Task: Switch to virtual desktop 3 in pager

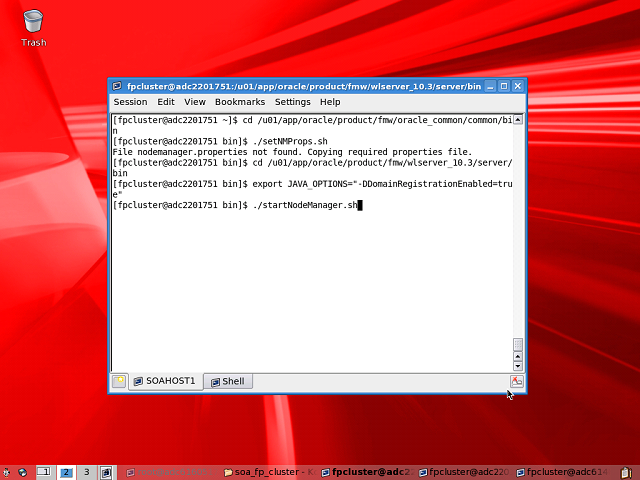Action: tap(87, 472)
